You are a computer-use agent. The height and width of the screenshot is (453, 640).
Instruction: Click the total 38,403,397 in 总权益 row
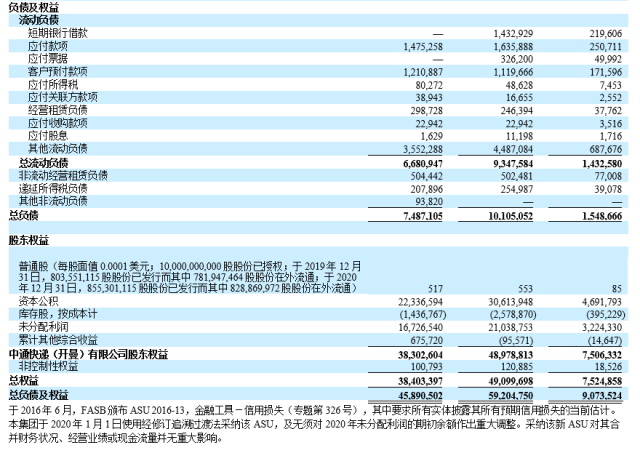420,382
